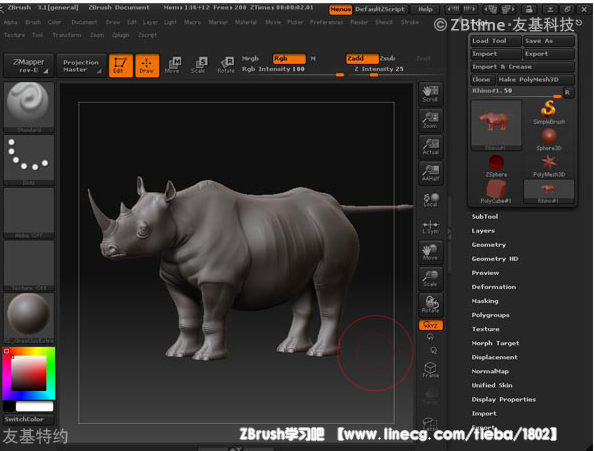Image resolution: width=594 pixels, height=451 pixels.
Task: Toggle the Draw mode button
Action: (147, 65)
